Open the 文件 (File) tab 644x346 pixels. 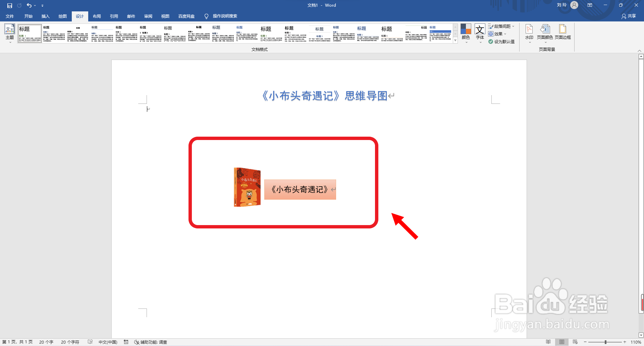pos(10,16)
